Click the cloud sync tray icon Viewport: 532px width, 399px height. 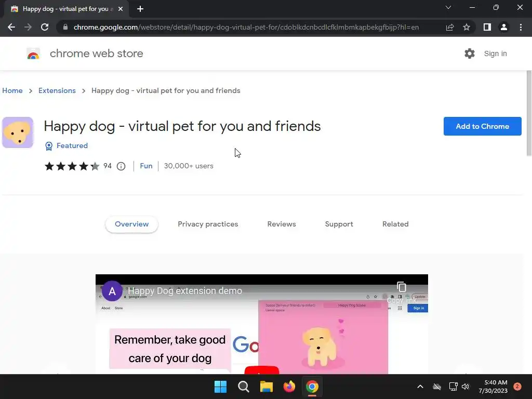(437, 387)
